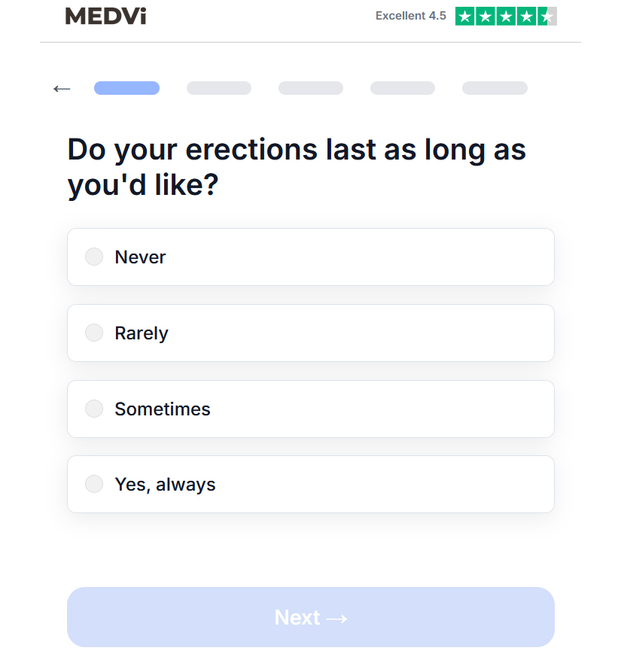Click the back arrow icon
The image size is (618, 672).
(62, 89)
